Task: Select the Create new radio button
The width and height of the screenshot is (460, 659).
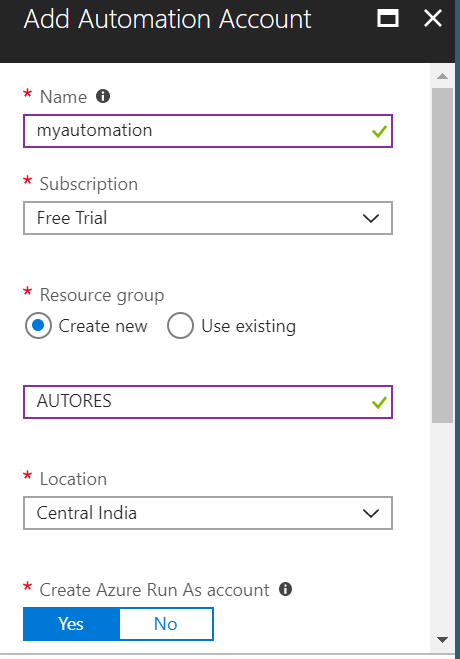Action: point(38,326)
